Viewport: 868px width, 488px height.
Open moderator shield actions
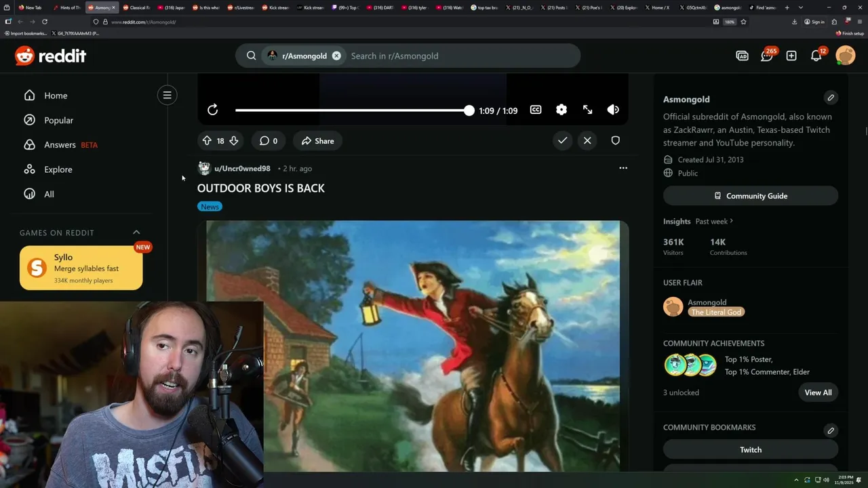[x=615, y=140]
